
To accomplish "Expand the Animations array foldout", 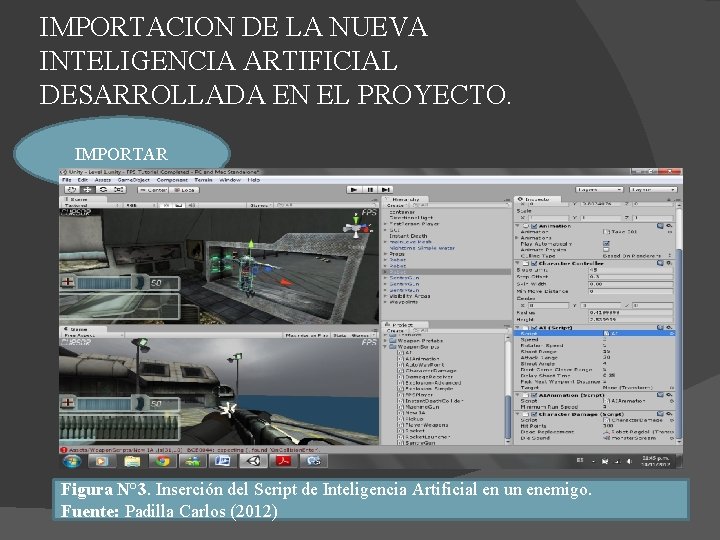I will point(517,238).
